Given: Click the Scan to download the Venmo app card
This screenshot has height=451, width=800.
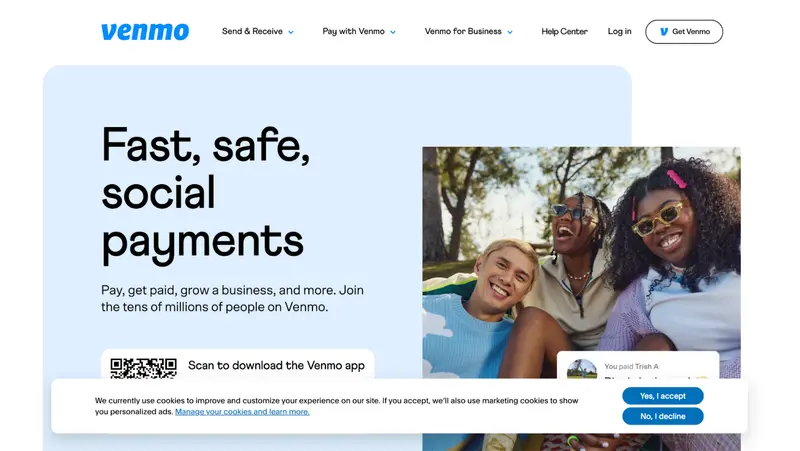Looking at the screenshot, I should click(238, 364).
